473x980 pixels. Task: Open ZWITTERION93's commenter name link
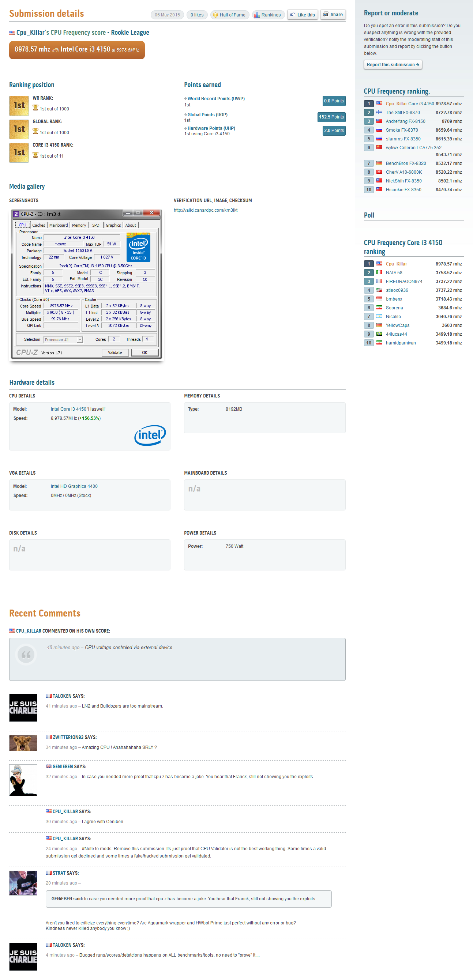pyautogui.click(x=68, y=737)
